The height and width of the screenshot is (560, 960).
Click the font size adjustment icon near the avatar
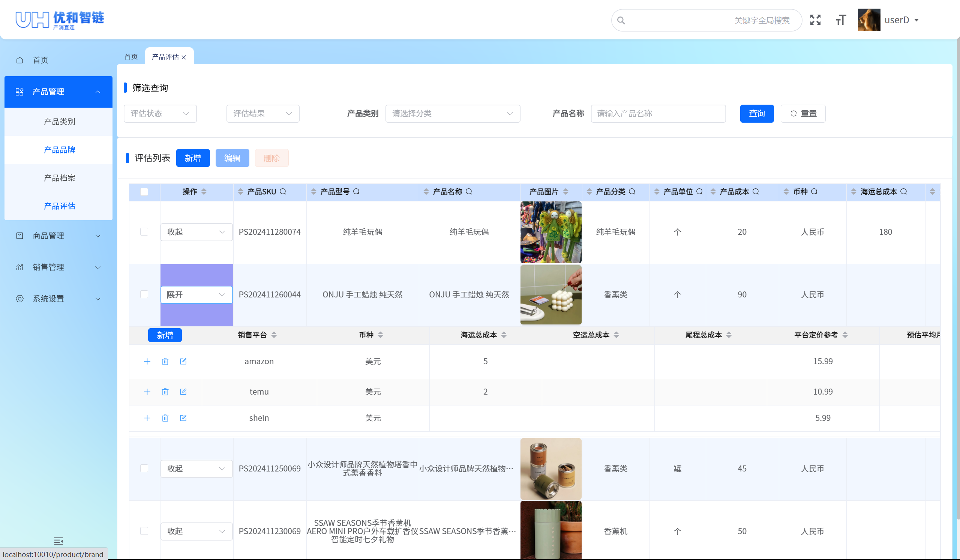click(841, 20)
